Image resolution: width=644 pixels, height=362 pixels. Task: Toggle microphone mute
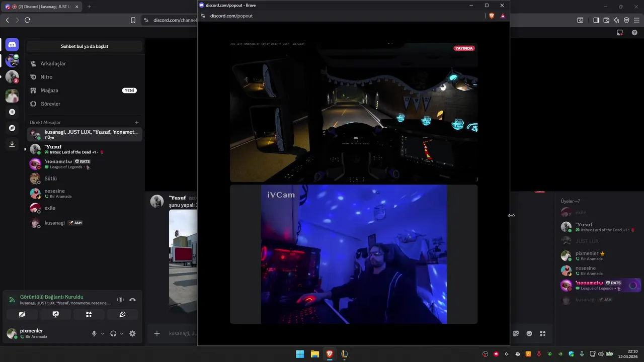coord(94,333)
